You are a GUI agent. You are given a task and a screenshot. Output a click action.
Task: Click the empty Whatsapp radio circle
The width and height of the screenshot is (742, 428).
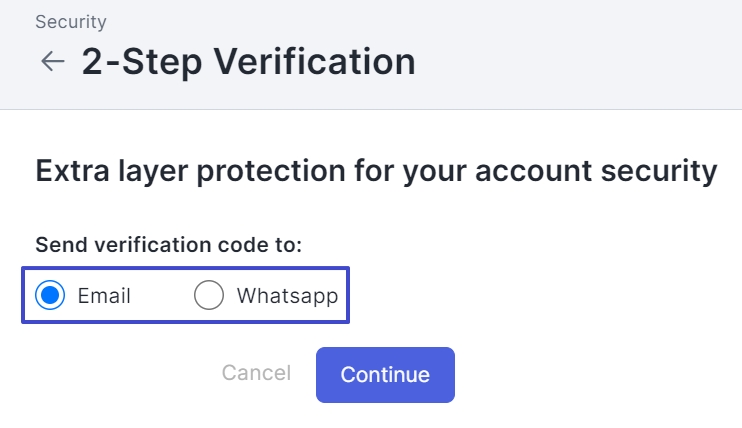(209, 295)
